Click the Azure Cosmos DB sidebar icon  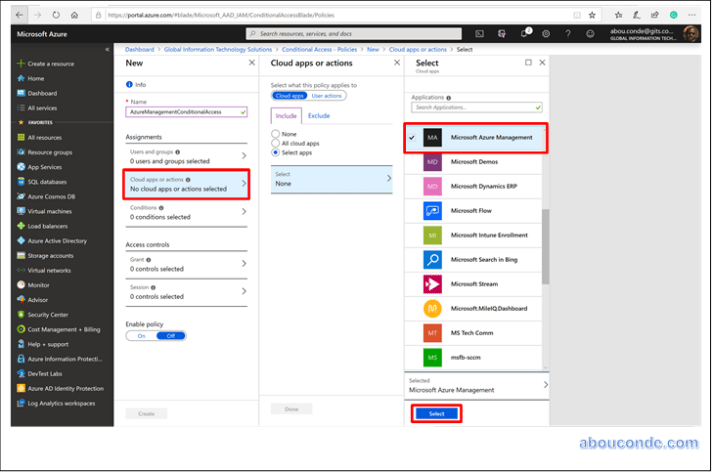pyautogui.click(x=20, y=196)
